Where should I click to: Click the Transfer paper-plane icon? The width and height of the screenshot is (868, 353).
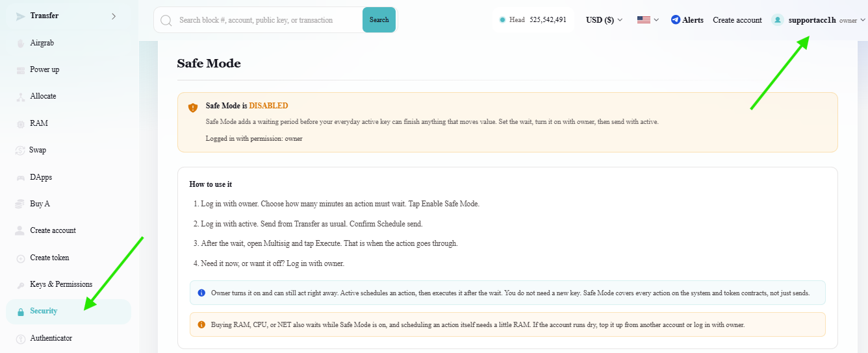[20, 16]
